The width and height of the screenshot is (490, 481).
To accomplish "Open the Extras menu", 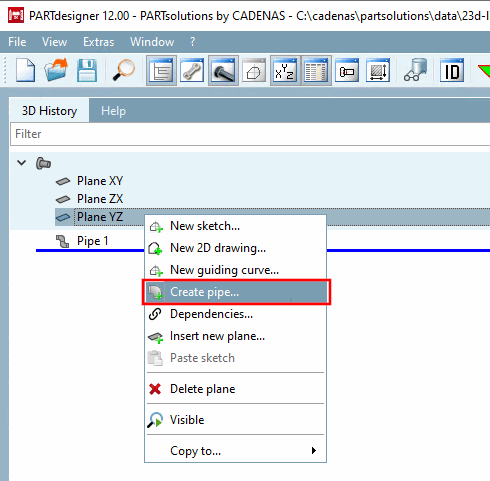I will [x=98, y=42].
